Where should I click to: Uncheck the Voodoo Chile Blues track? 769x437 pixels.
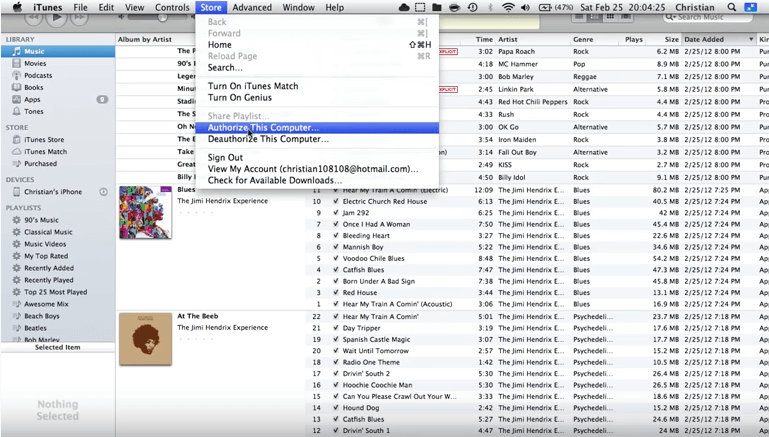pyautogui.click(x=335, y=258)
